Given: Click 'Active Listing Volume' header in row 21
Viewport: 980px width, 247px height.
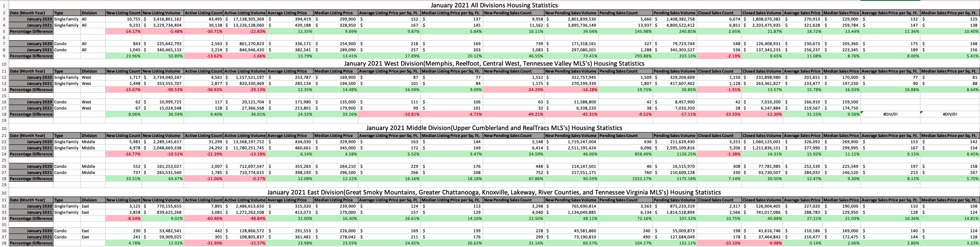Looking at the screenshot, I should pyautogui.click(x=245, y=136).
